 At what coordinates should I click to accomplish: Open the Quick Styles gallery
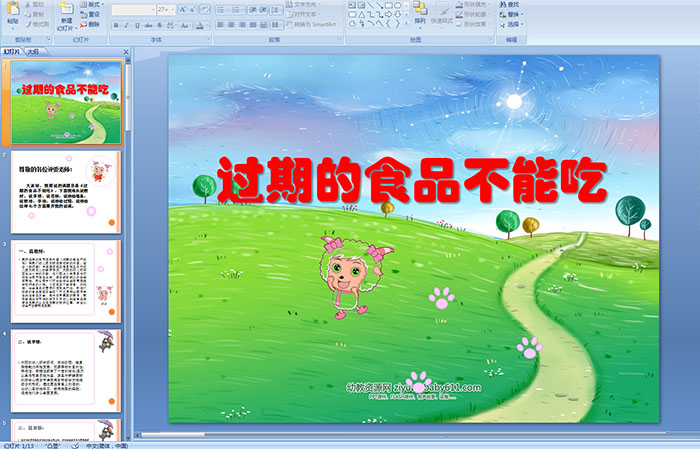(442, 13)
